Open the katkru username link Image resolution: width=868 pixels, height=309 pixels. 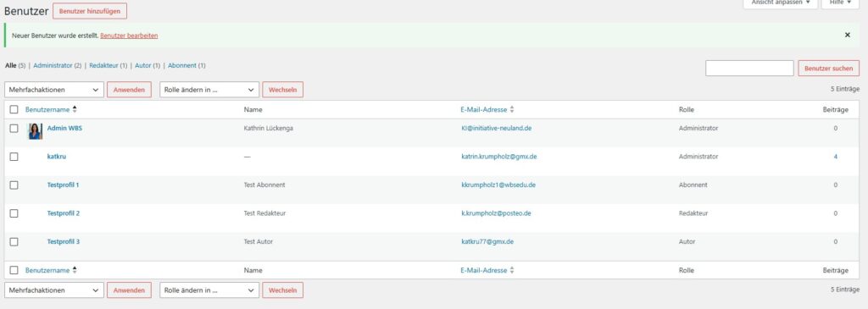57,157
